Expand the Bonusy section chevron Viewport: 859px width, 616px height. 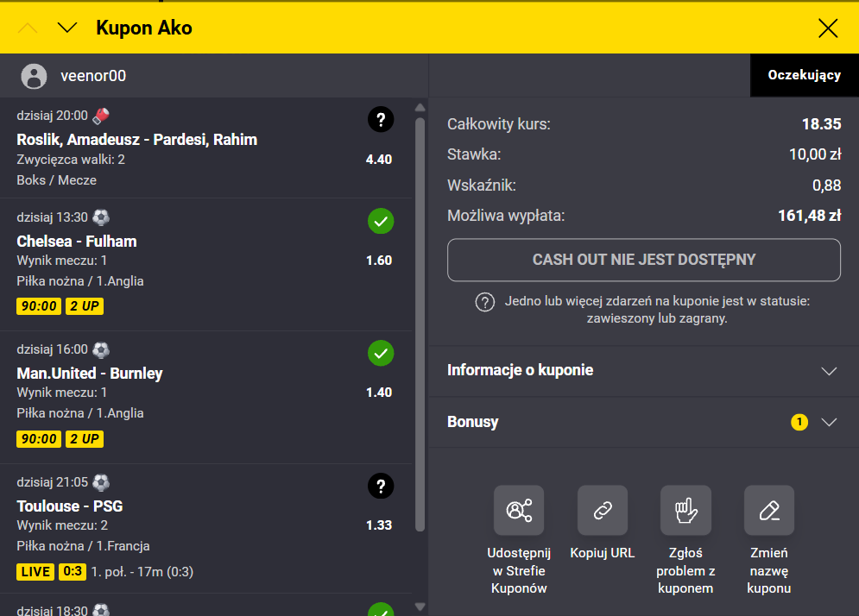[x=829, y=423]
